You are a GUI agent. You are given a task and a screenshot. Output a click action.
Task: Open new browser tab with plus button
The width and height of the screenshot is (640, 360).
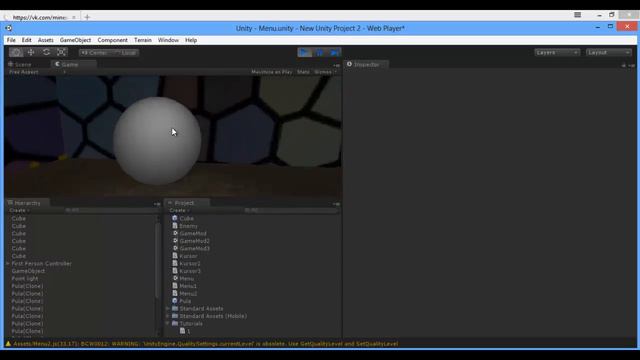click(x=87, y=17)
